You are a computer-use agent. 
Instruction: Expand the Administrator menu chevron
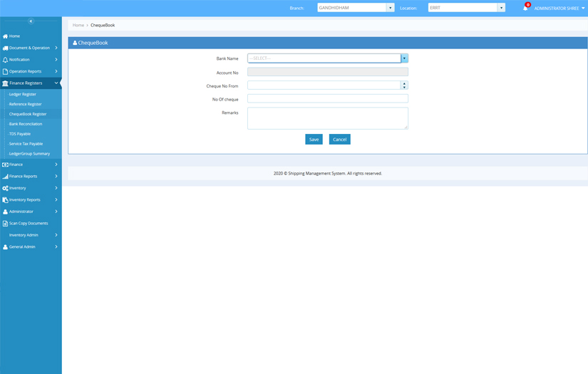click(56, 212)
